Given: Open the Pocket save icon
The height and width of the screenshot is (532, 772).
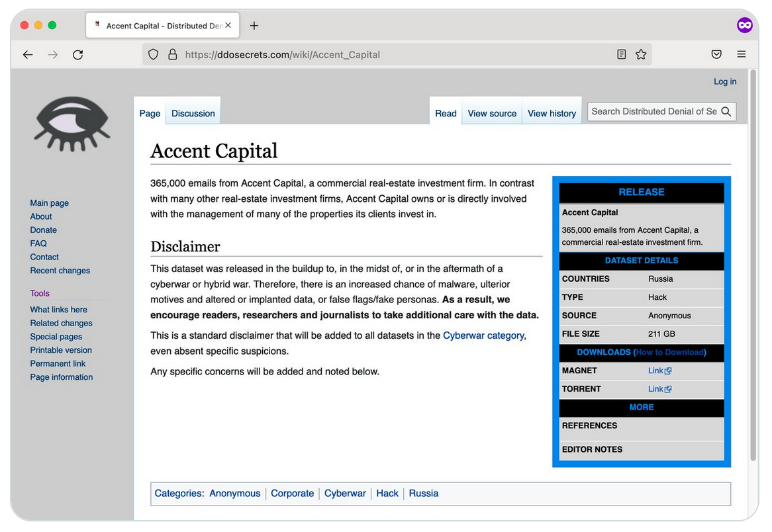Looking at the screenshot, I should click(x=716, y=54).
